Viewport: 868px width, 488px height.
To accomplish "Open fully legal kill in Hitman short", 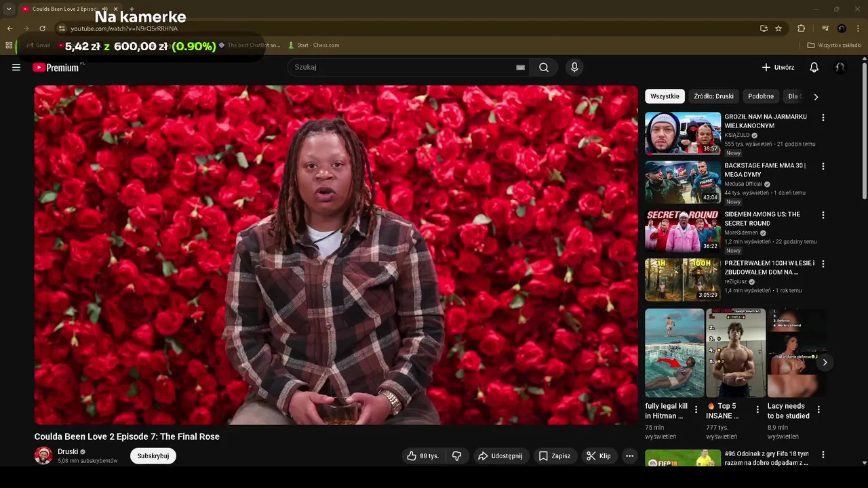I will coord(675,353).
